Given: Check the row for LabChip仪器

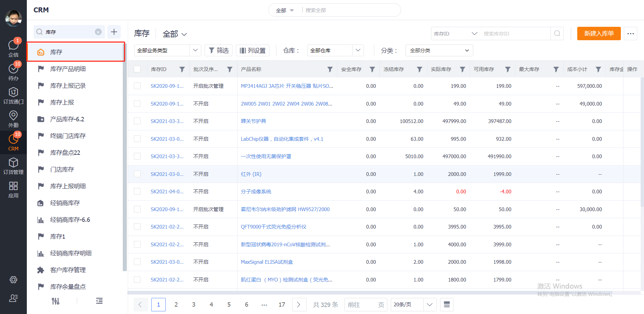Looking at the screenshot, I should pos(137,139).
